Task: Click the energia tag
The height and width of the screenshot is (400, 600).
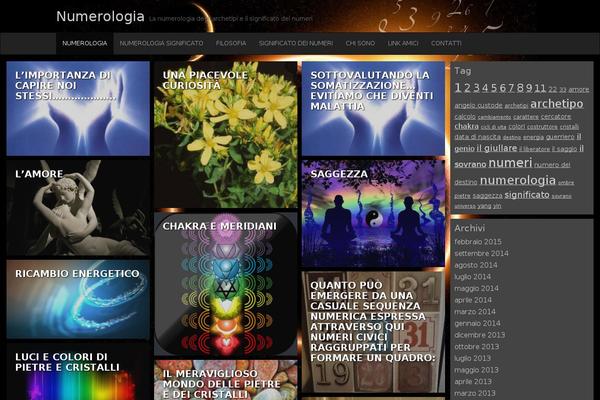Action: (x=533, y=137)
